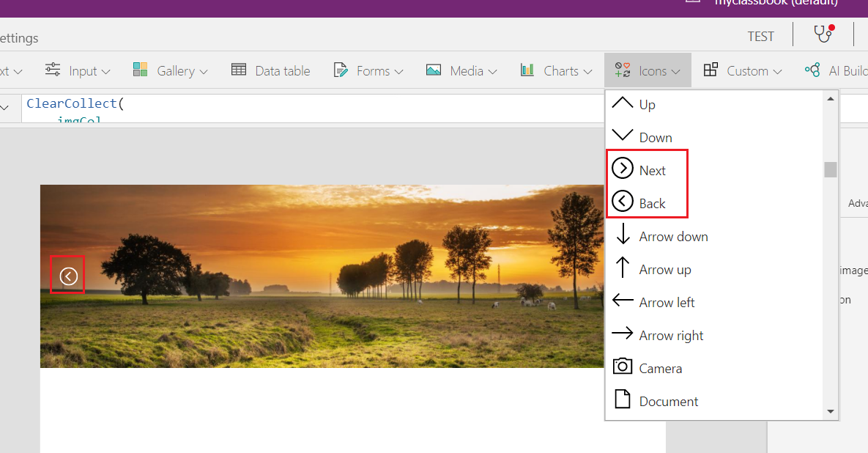Image resolution: width=868 pixels, height=453 pixels.
Task: Select the Data table insert option
Action: pos(271,70)
